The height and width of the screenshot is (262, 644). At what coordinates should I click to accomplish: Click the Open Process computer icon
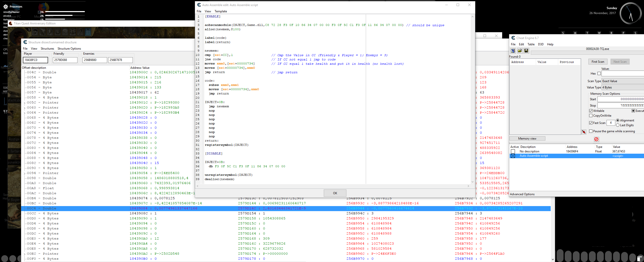[513, 51]
